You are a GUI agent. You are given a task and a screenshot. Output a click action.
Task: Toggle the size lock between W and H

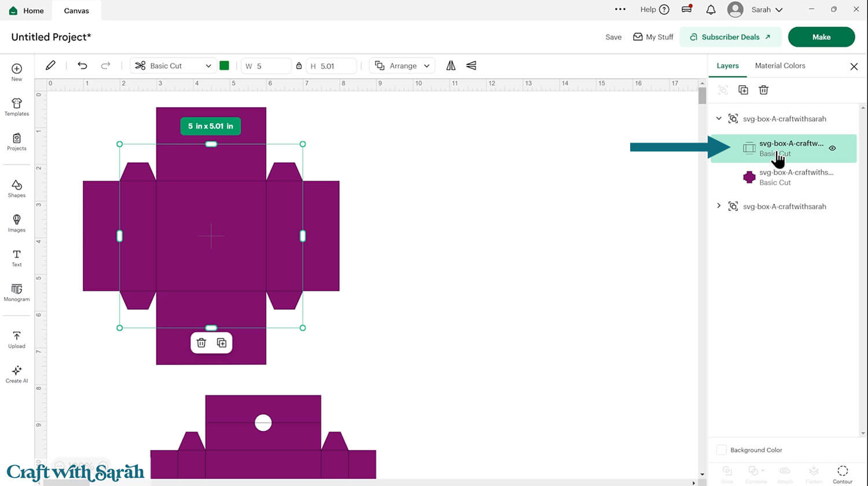tap(299, 65)
